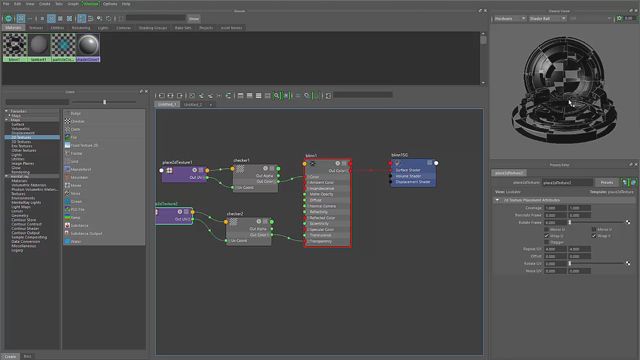Pick Substance Output node
The width and height of the screenshot is (640, 360).
coord(83,233)
